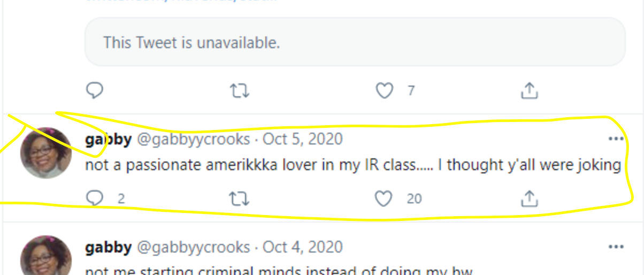644x275 pixels.
Task: Open more options on Oct 4 tweet
Action: [x=616, y=247]
